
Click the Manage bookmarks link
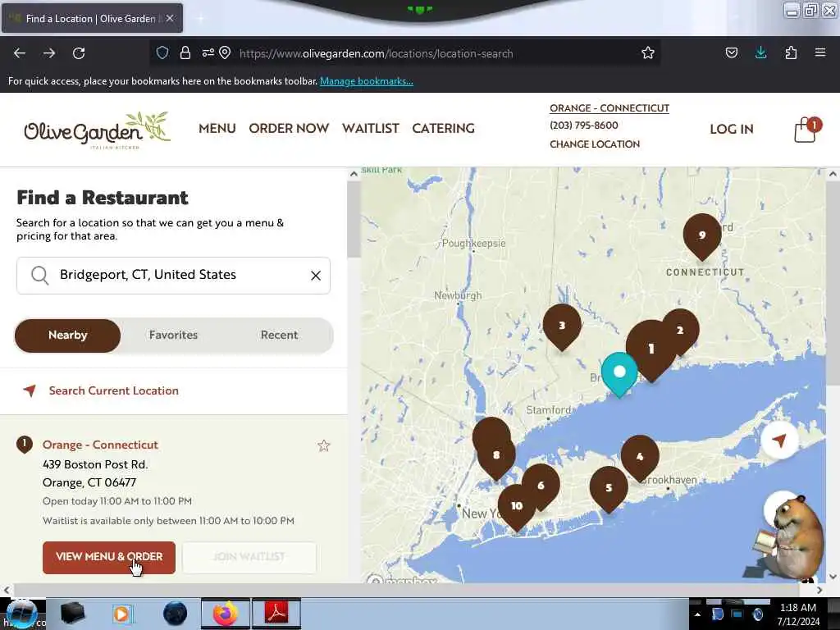click(x=367, y=81)
